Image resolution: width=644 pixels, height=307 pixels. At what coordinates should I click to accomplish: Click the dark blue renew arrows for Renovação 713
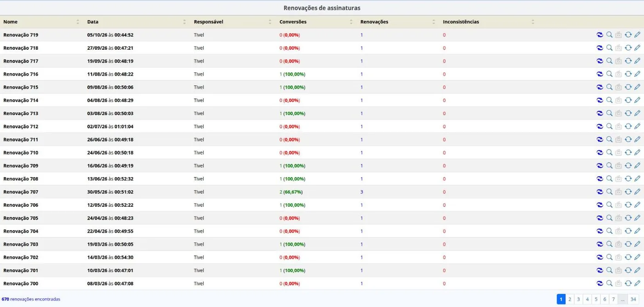click(x=600, y=113)
